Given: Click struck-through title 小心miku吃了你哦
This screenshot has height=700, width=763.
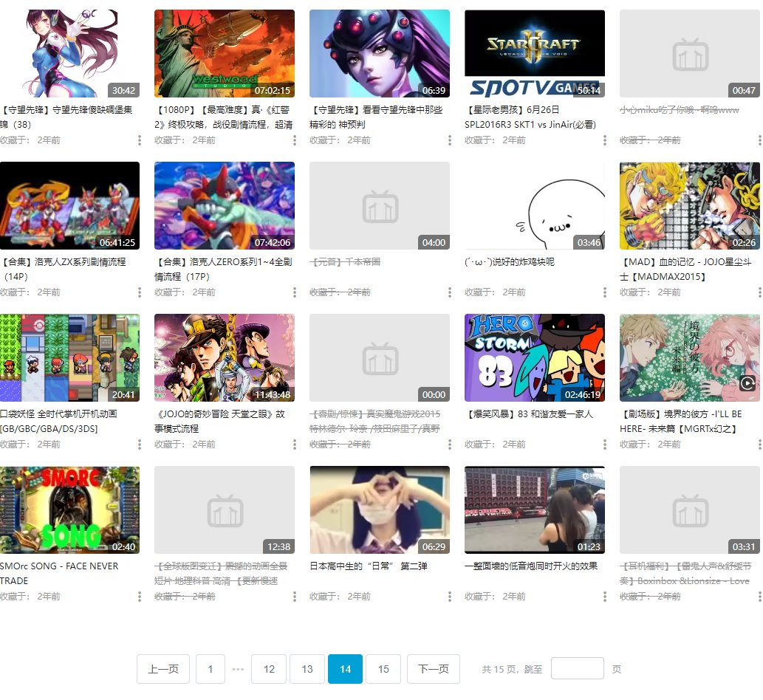Looking at the screenshot, I should 680,110.
